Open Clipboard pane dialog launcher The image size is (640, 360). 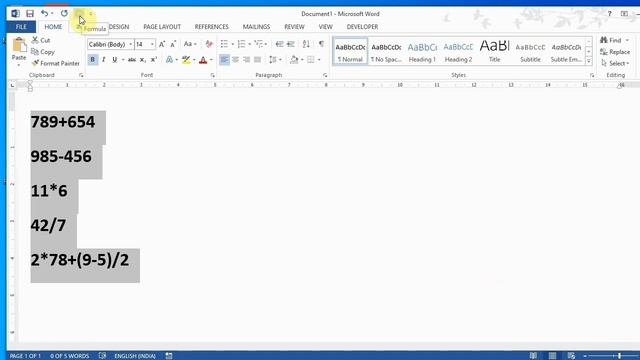coord(81,75)
